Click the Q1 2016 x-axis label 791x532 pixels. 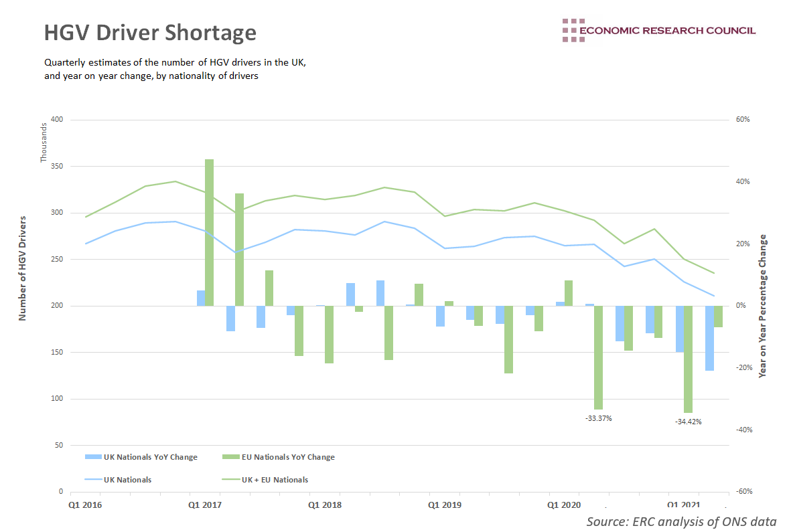pos(86,505)
